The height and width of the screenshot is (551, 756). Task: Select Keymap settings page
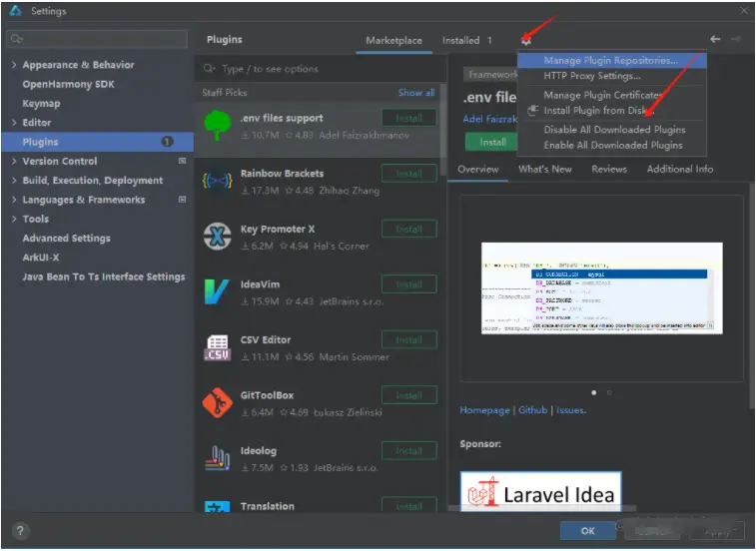(x=41, y=103)
